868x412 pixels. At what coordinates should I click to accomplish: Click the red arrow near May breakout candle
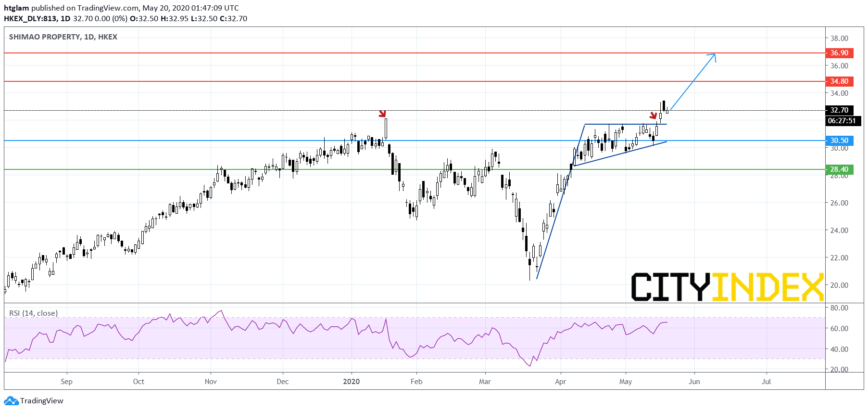(x=653, y=116)
